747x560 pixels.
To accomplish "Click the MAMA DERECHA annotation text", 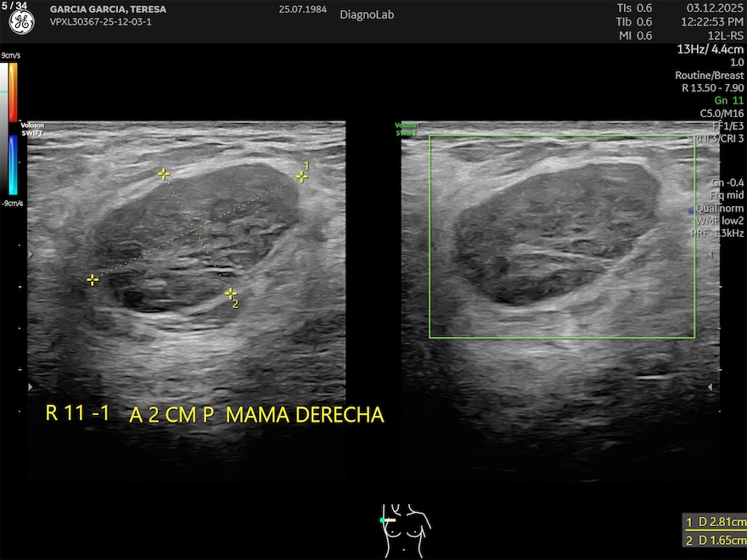I will [x=306, y=415].
